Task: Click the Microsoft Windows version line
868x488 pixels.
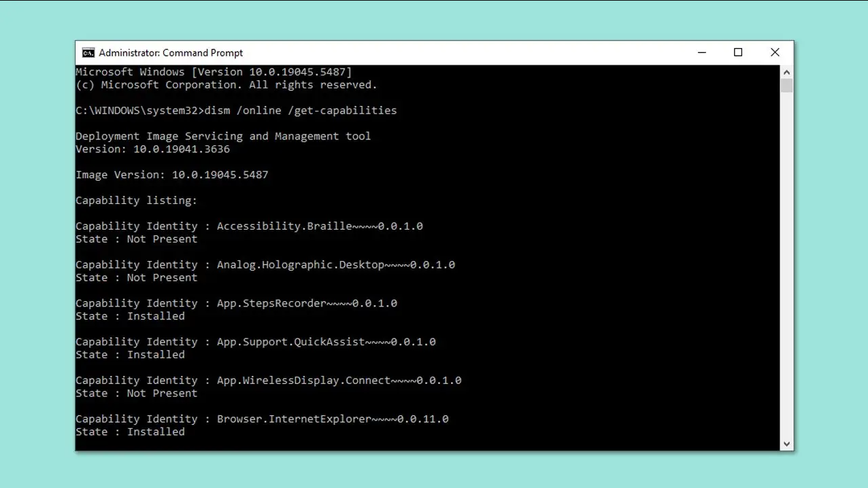Action: (x=214, y=72)
